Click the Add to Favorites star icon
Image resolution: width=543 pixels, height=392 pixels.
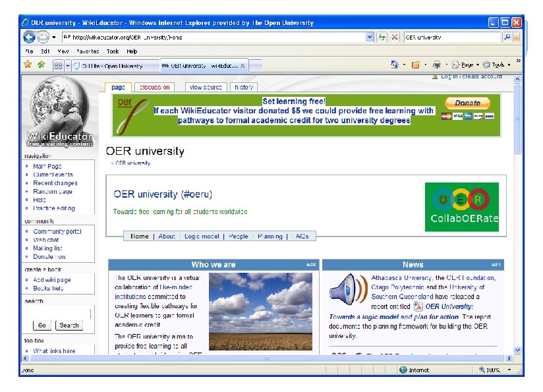pos(42,65)
